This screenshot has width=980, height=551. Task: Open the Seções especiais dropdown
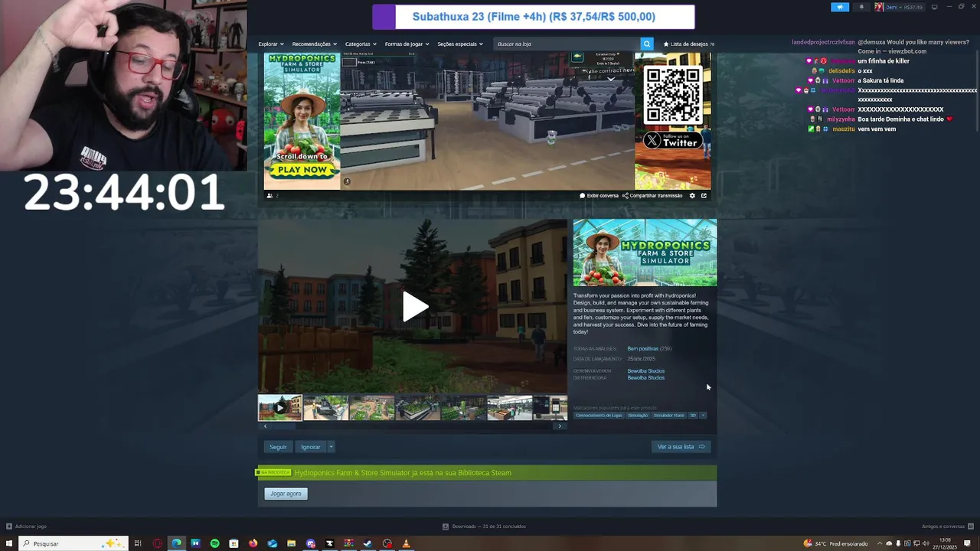point(460,44)
